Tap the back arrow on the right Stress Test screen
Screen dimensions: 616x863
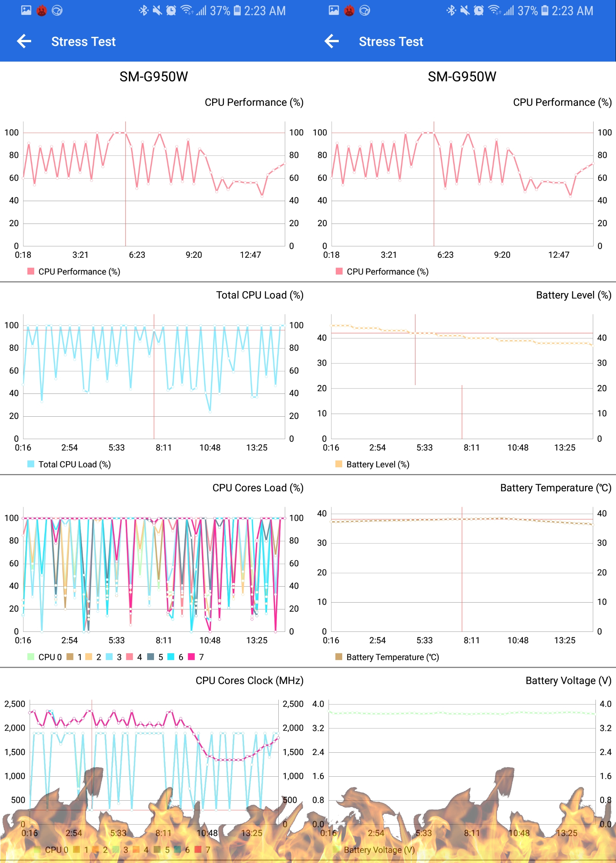pos(332,41)
